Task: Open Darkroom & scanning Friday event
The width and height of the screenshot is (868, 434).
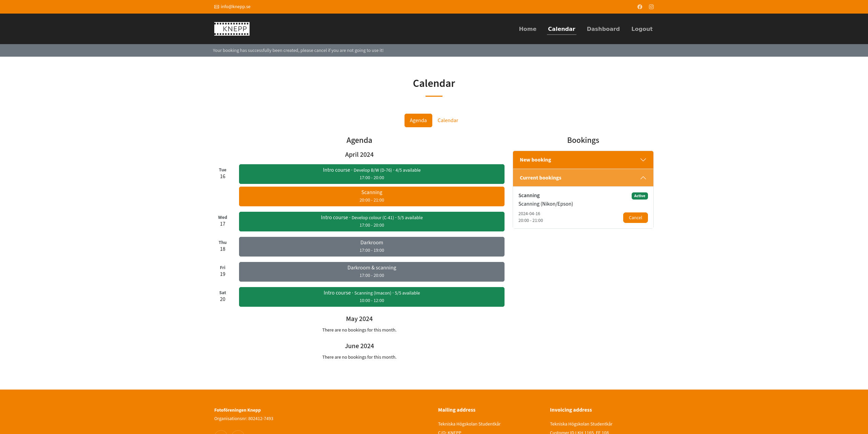Action: click(372, 272)
